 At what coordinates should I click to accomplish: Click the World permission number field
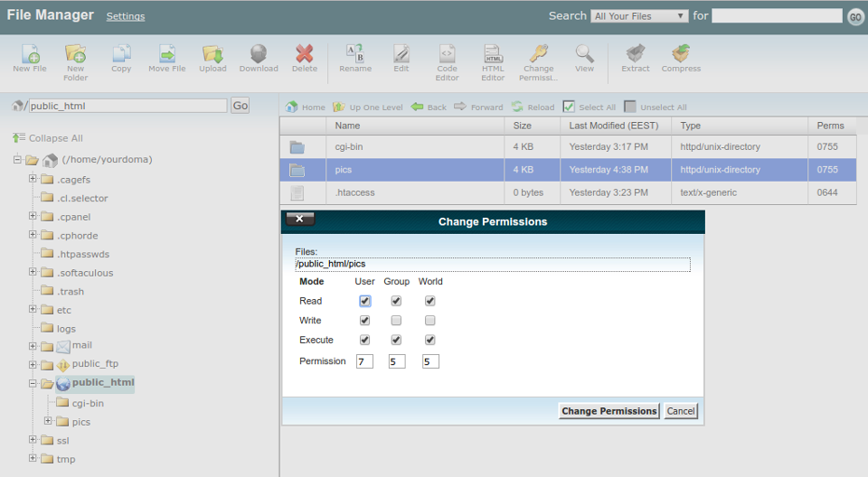(430, 361)
